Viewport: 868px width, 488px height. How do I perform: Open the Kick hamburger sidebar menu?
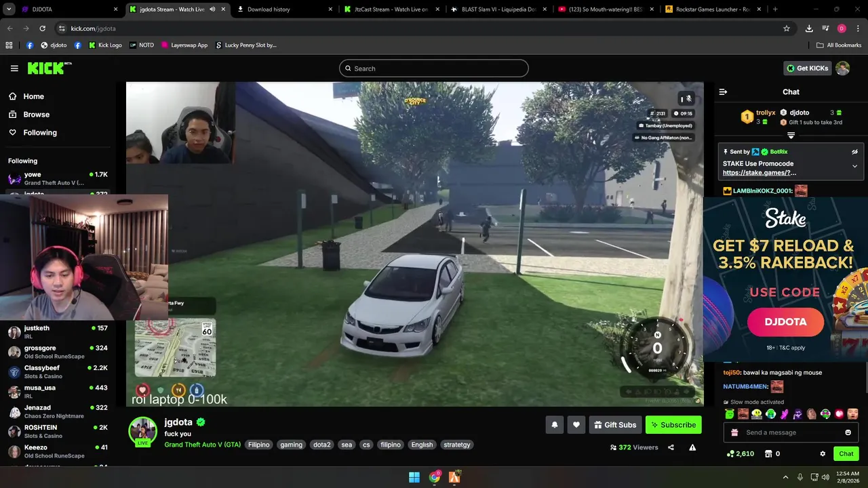[x=14, y=68]
